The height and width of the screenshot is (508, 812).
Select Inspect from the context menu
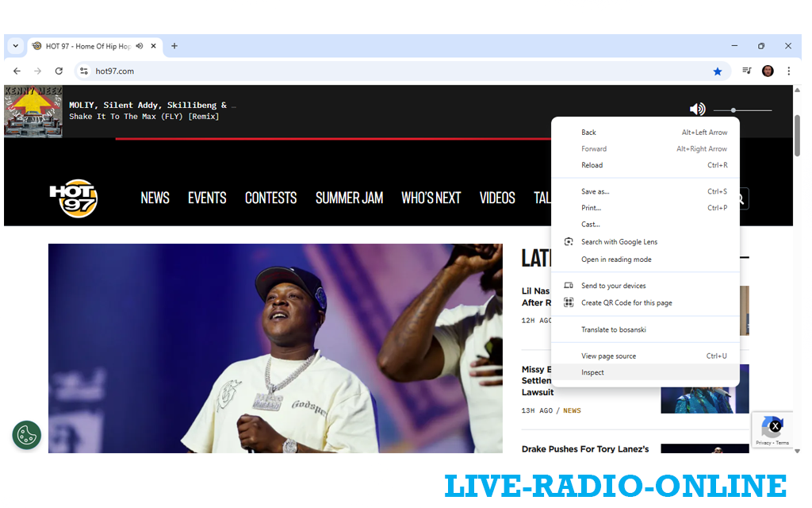(x=592, y=372)
